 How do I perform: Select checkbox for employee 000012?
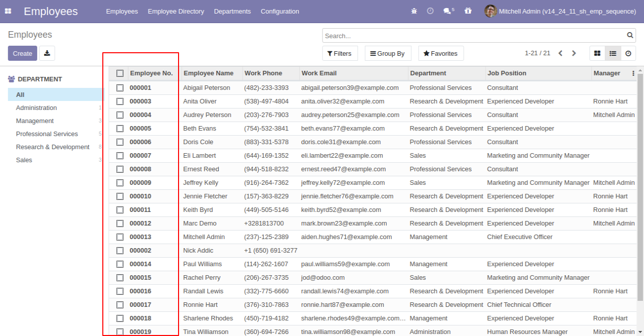pyautogui.click(x=120, y=223)
